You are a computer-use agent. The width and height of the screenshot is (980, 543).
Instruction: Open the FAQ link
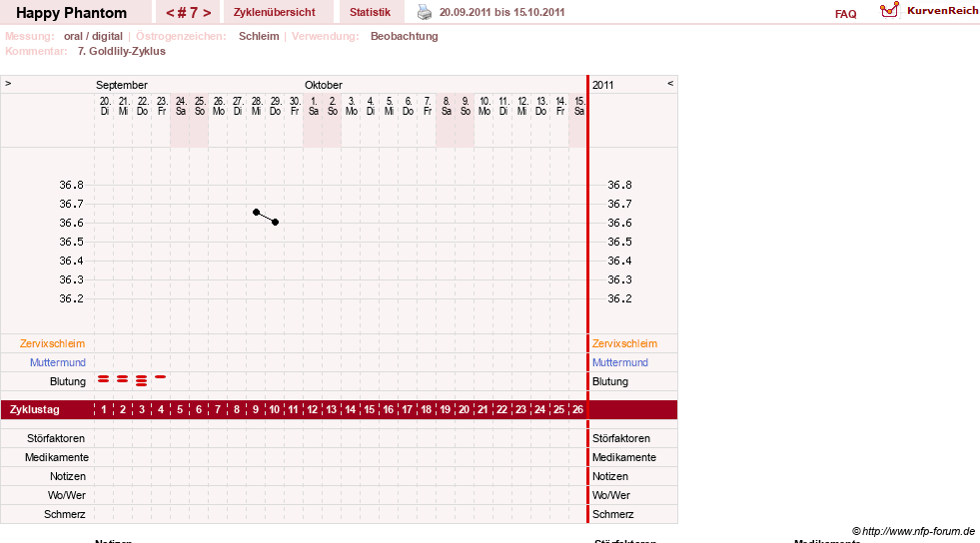tap(845, 14)
